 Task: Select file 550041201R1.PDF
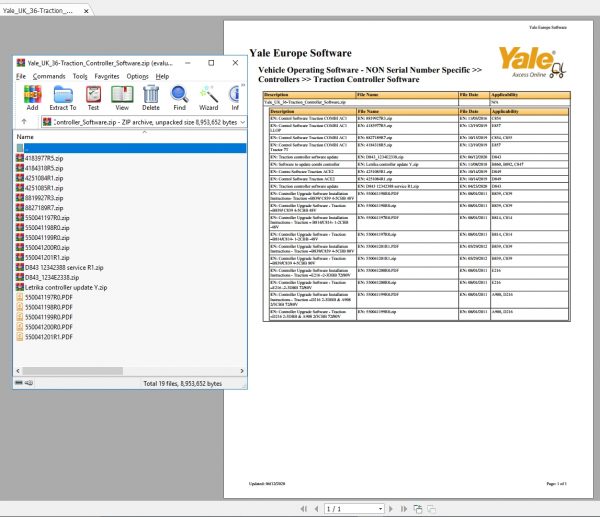(x=44, y=337)
